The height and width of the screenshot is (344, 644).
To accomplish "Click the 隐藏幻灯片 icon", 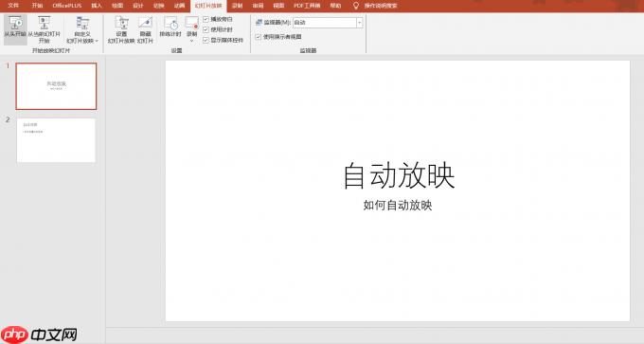I will coord(146,23).
